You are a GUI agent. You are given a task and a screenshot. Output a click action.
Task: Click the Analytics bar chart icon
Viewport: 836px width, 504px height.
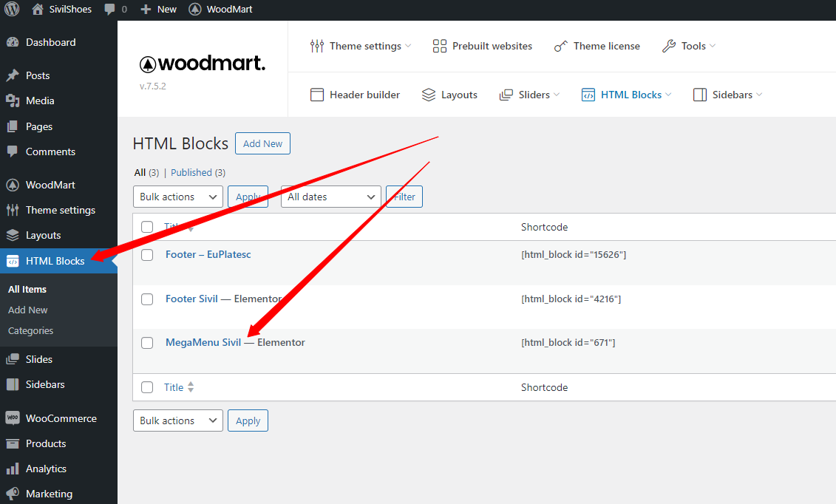13,469
